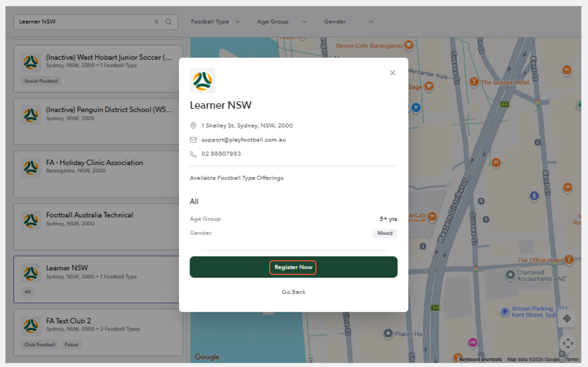Click the Social Football tag
Viewport: 588px width, 367px height.
[41, 81]
